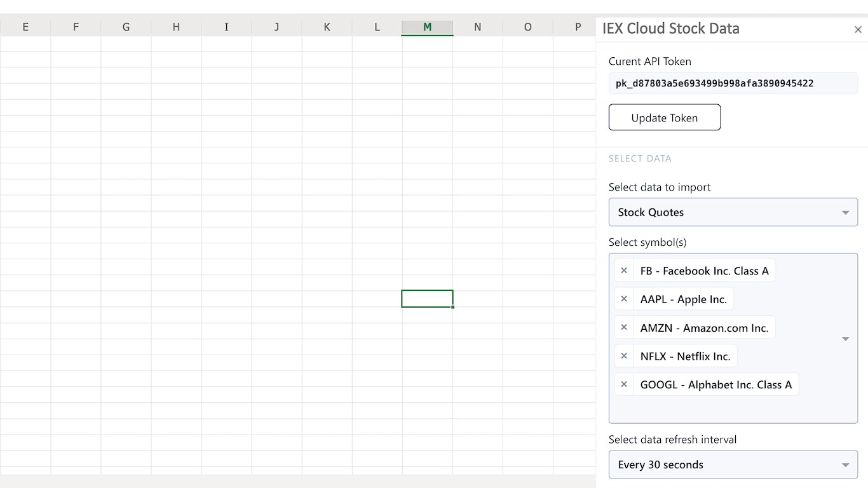
Task: Remove GOOGL - Alphabet Inc. Class A symbol
Action: pyautogui.click(x=624, y=384)
